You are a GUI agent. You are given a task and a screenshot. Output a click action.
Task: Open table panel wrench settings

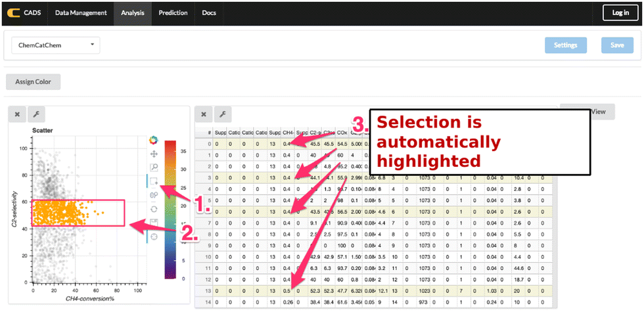coord(223,114)
